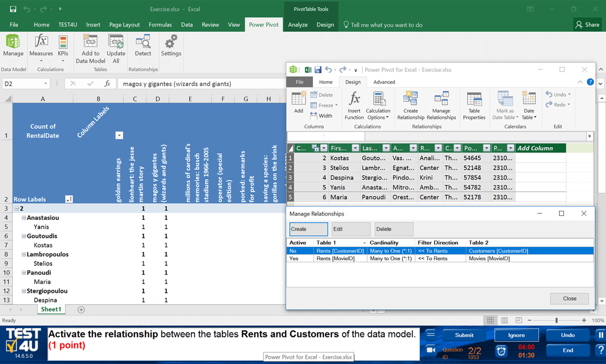This screenshot has width=606, height=364.
Task: Click the Share button in Excel
Action: pyautogui.click(x=587, y=25)
